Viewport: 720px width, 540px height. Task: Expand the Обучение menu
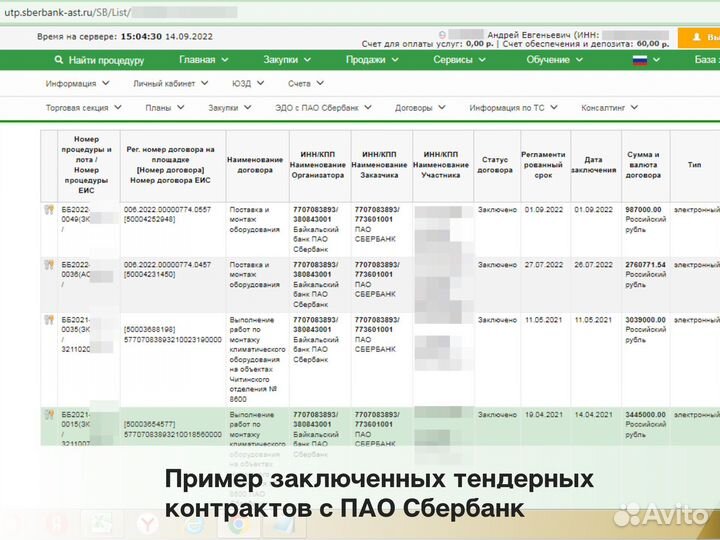(x=555, y=60)
